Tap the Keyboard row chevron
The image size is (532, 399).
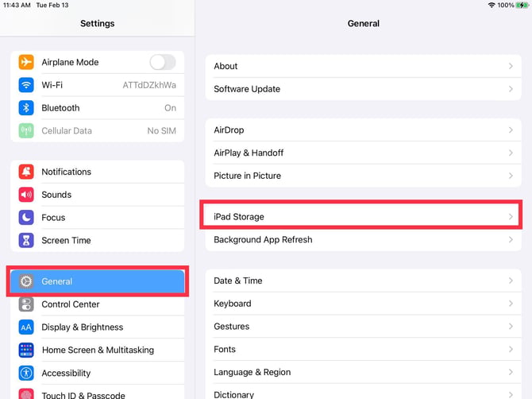(511, 304)
